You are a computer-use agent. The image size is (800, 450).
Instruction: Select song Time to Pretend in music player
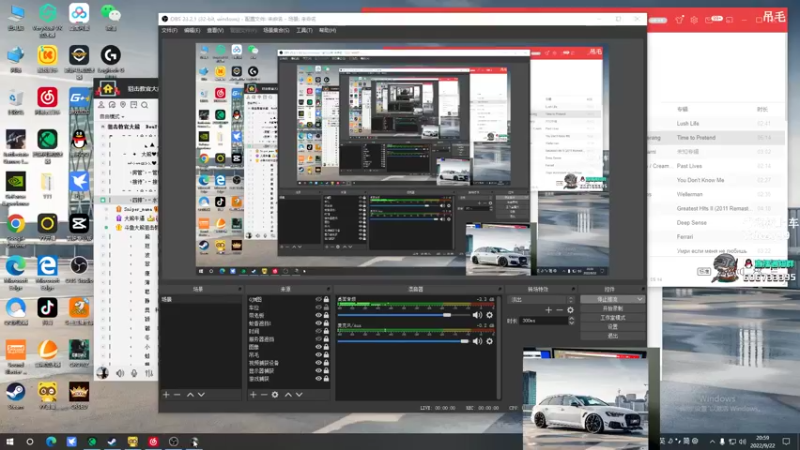[x=696, y=138]
